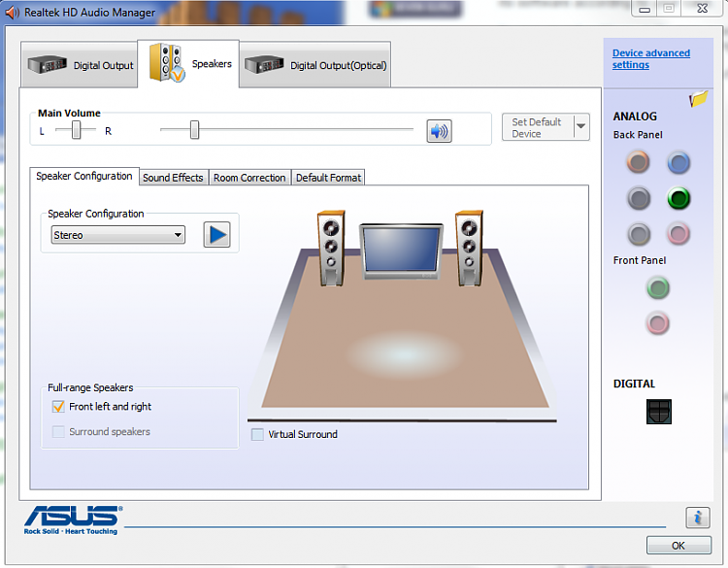Click the active green back panel jack
Viewport: 728px width, 568px height.
678,198
